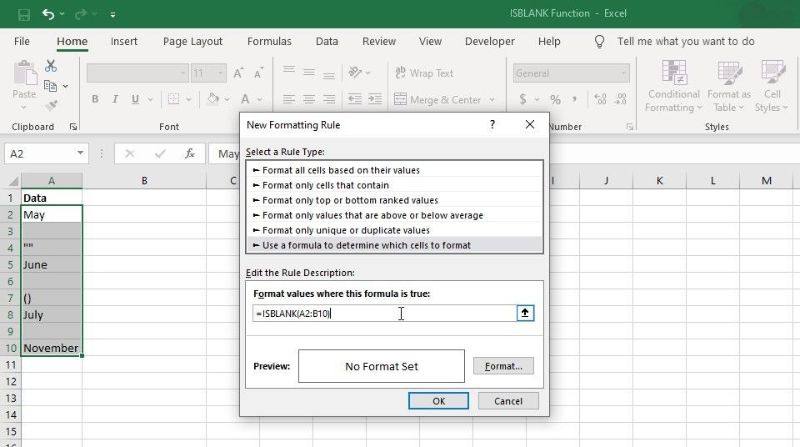
Task: Click the Insert Function fx icon
Action: (189, 154)
